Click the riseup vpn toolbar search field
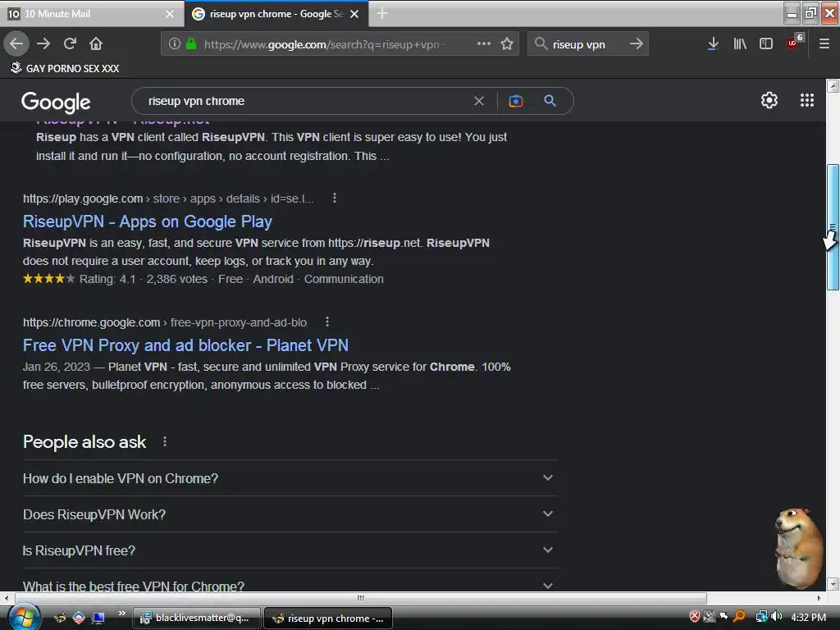840x630 pixels. click(587, 44)
